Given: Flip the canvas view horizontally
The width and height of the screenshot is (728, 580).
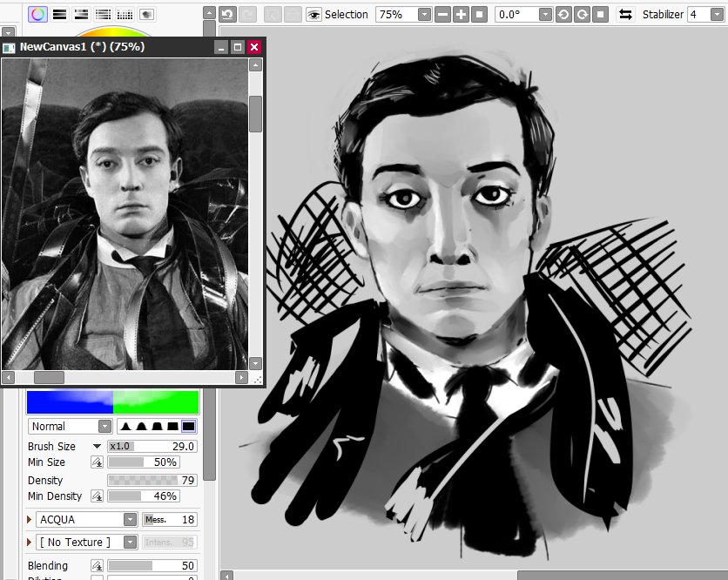Looking at the screenshot, I should (625, 15).
